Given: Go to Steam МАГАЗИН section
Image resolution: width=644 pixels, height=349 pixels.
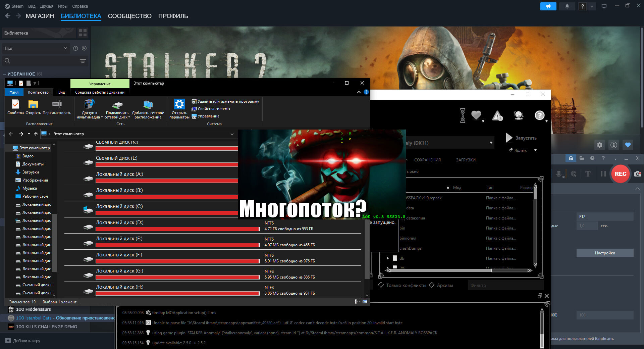Looking at the screenshot, I should tap(40, 16).
